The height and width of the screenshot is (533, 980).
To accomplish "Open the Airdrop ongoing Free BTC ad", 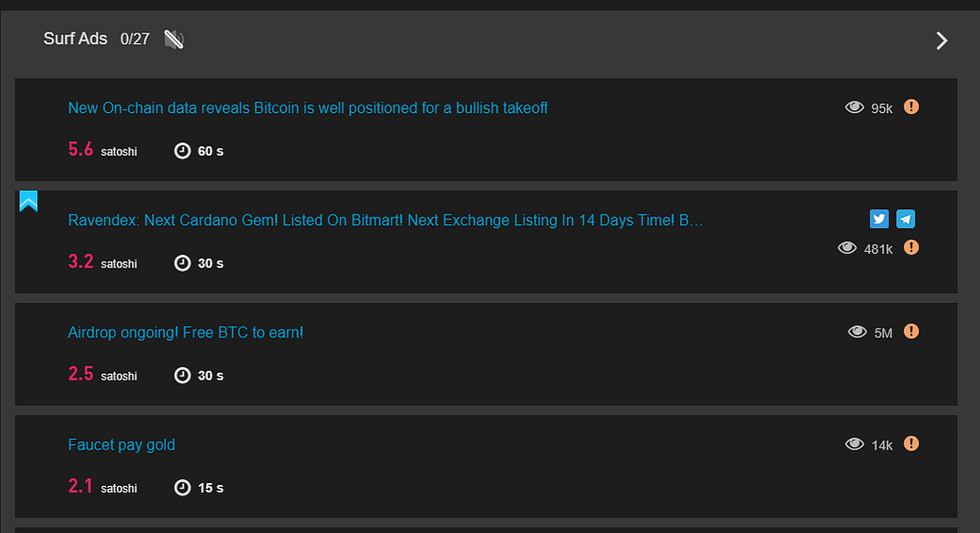I will [x=186, y=333].
